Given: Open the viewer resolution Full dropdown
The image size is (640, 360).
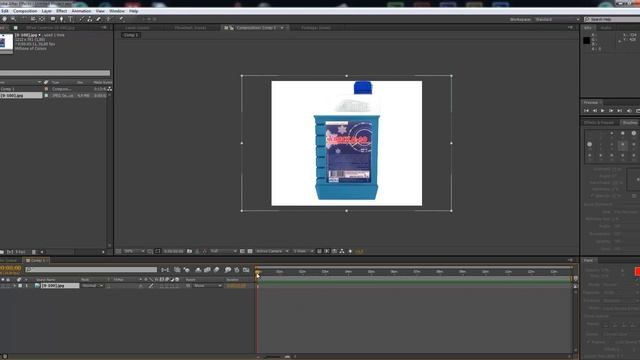Looking at the screenshot, I should click(223, 251).
